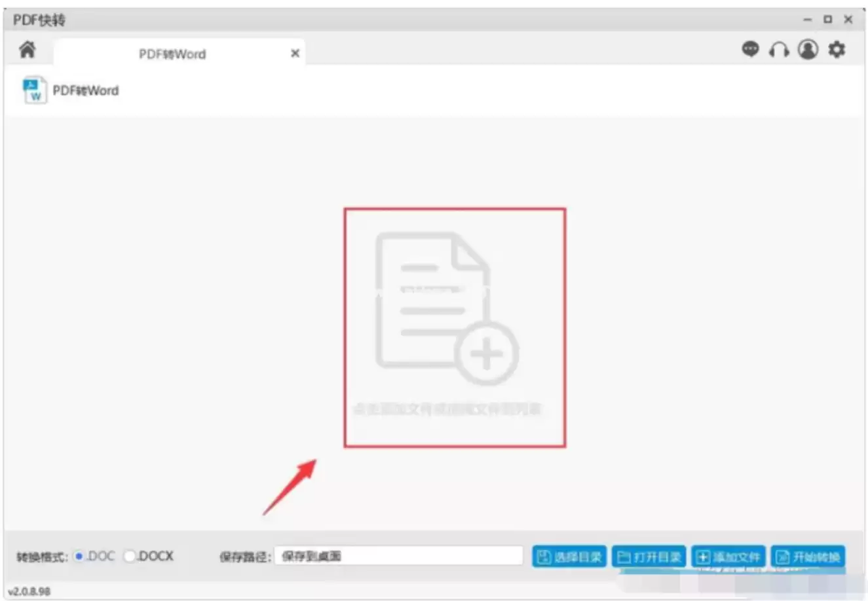Viewport: 868px width, 601px height.
Task: Select the .DOCX output format
Action: [130, 556]
